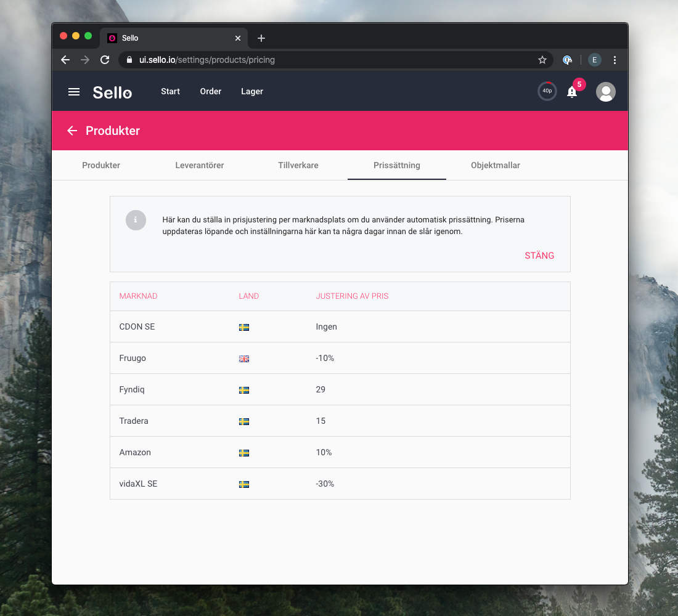Select the vidaXL SE market name
Image resolution: width=678 pixels, height=616 pixels.
pyautogui.click(x=138, y=484)
